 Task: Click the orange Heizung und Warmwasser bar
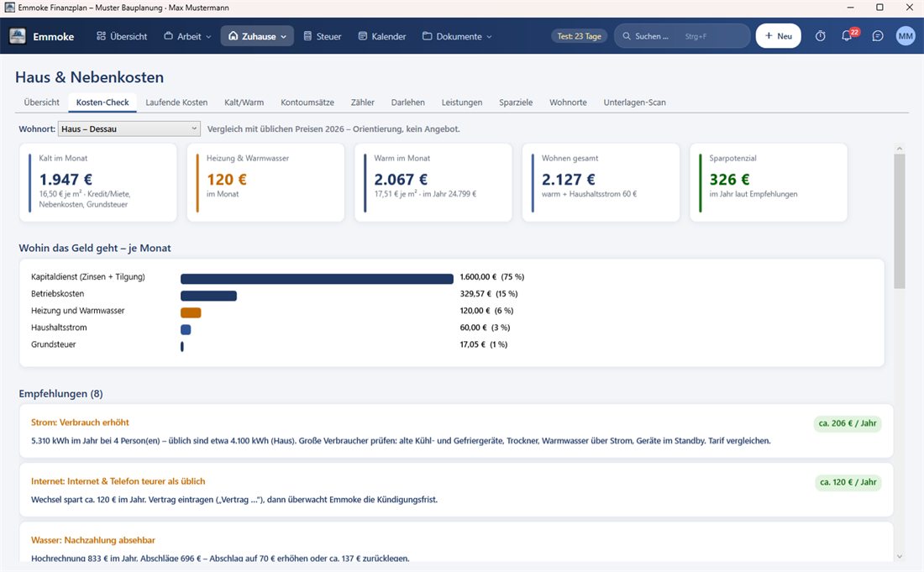coord(191,312)
